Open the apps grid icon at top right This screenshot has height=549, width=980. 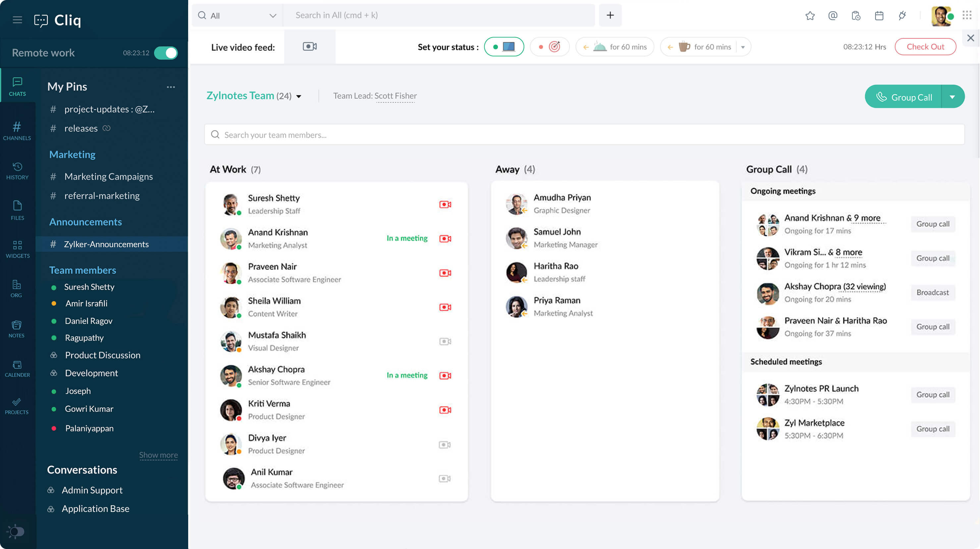967,15
